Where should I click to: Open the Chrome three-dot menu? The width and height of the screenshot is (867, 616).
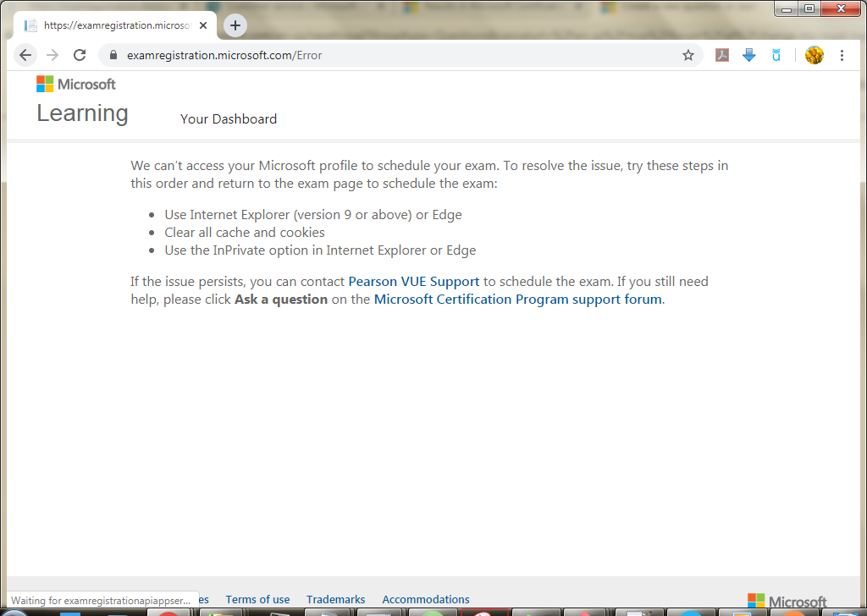tap(842, 55)
